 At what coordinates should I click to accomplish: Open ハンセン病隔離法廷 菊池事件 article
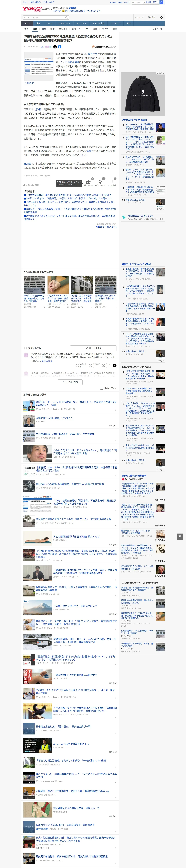coord(85,502)
